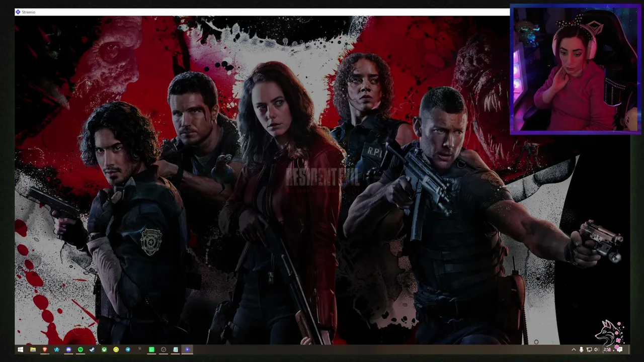
Task: Click the blue taskbar icon after Brave
Action: point(56,349)
